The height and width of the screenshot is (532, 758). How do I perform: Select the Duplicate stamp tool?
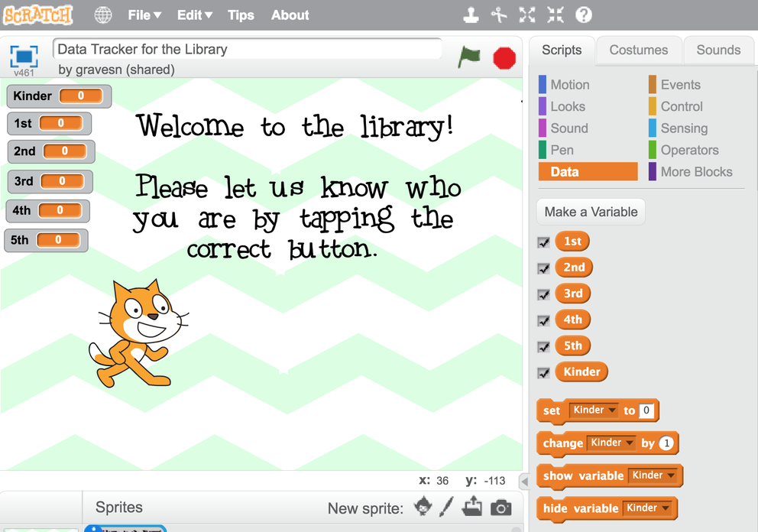[x=471, y=15]
